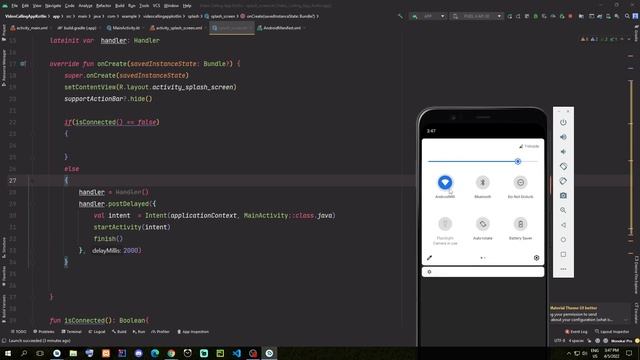Open settings via gear icon in quick settings
The width and height of the screenshot is (640, 360).
tap(536, 258)
